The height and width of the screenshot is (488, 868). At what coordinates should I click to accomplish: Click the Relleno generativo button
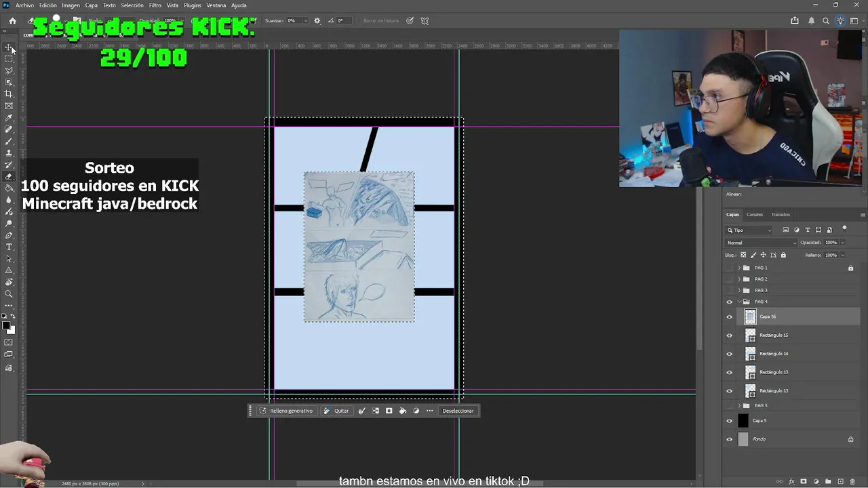tap(286, 411)
